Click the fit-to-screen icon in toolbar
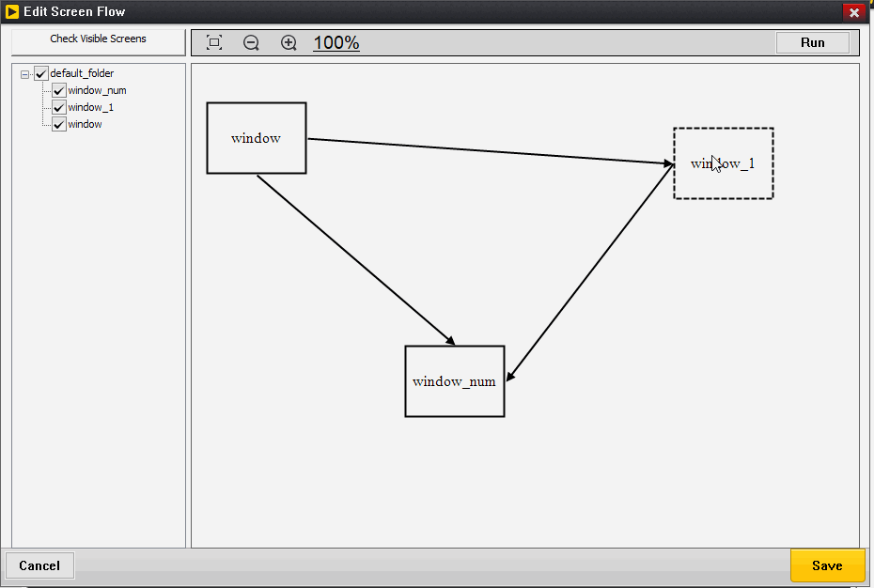This screenshot has height=588, width=874. click(214, 43)
